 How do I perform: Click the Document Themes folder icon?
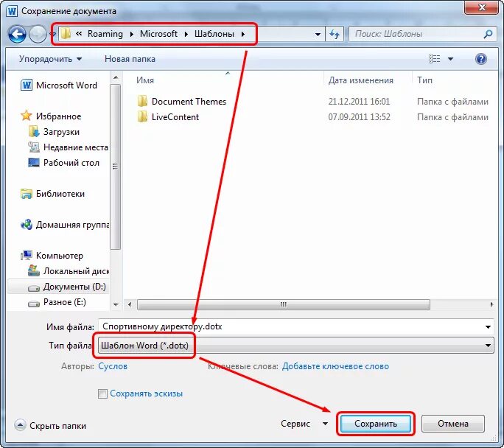(x=142, y=101)
